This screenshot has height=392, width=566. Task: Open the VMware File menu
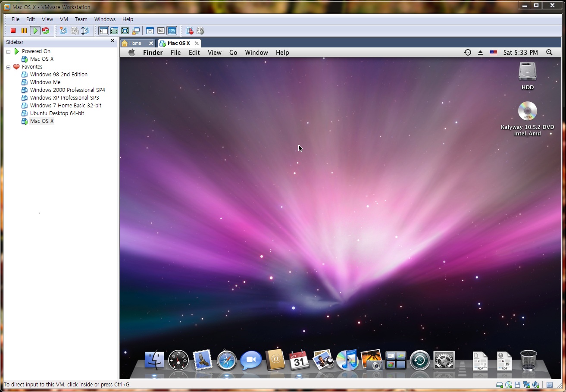(16, 19)
